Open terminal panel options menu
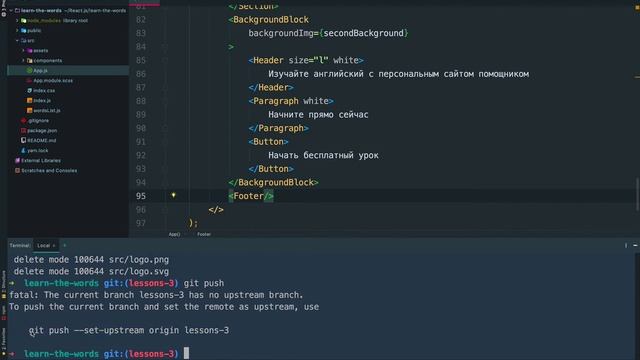Screen dimensions: 640x360 tap(626, 245)
